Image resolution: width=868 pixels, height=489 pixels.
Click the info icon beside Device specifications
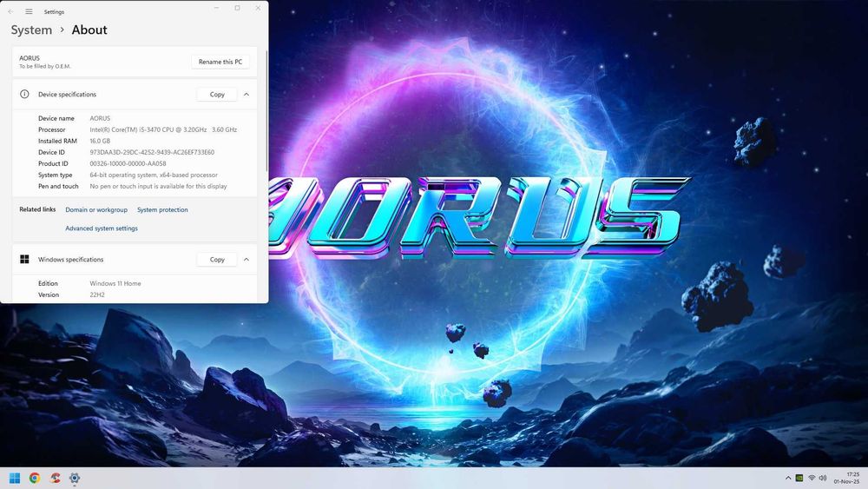[24, 94]
